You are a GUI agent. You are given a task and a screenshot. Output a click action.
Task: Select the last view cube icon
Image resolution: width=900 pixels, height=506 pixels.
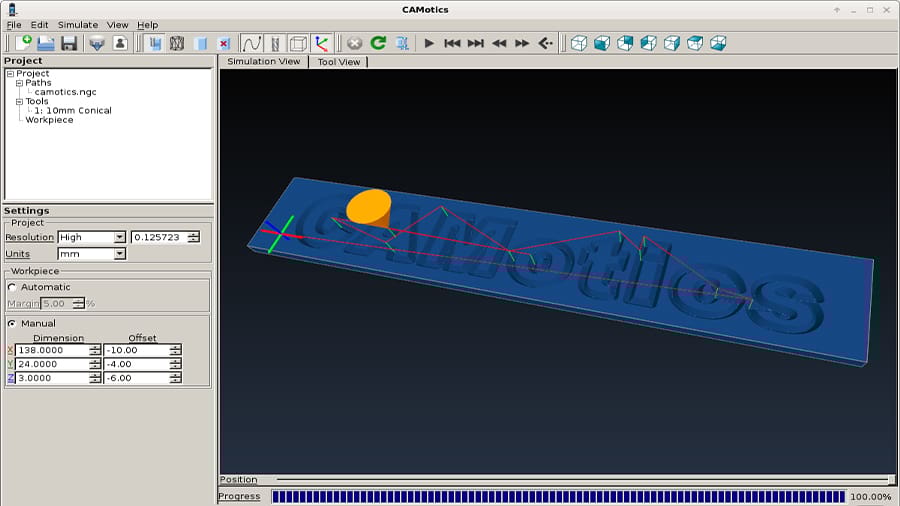[x=718, y=43]
